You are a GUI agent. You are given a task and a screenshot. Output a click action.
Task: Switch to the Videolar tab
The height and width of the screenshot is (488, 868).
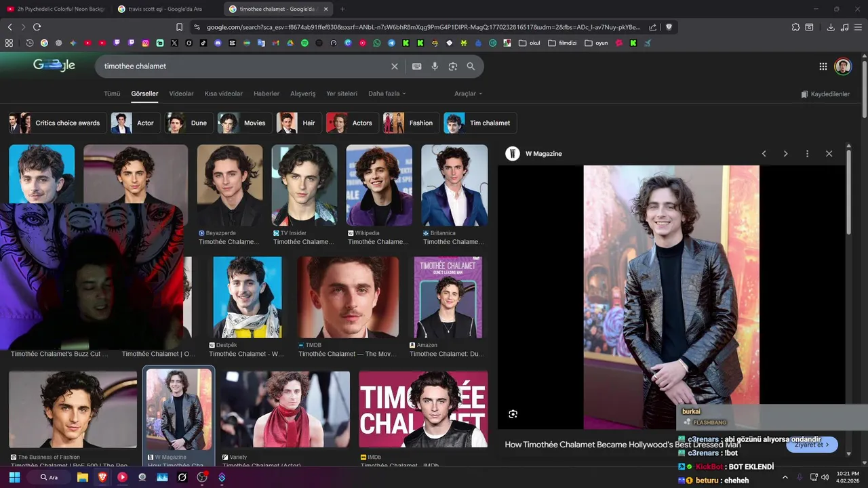pyautogui.click(x=181, y=94)
